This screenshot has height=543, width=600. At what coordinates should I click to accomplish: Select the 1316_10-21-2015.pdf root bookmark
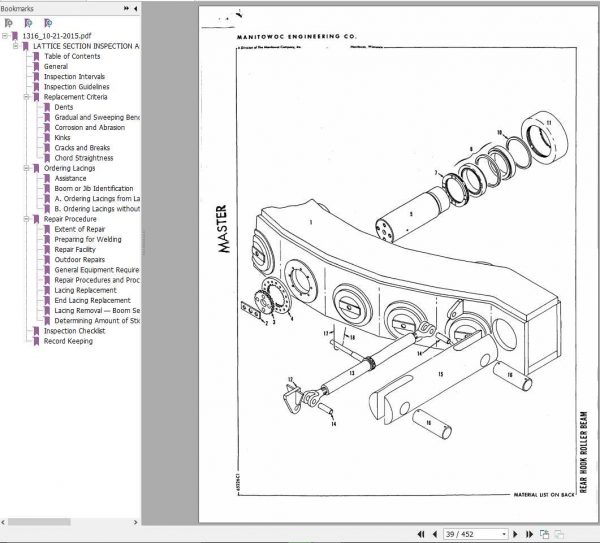coord(57,36)
